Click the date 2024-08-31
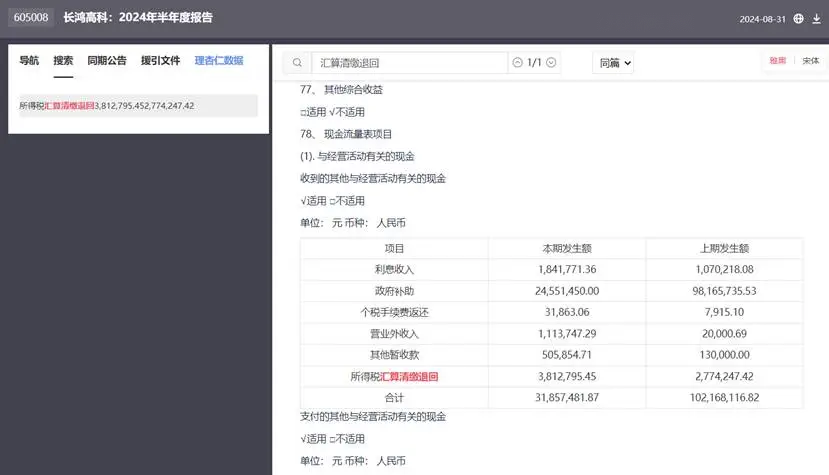The height and width of the screenshot is (475, 829). 762,19
